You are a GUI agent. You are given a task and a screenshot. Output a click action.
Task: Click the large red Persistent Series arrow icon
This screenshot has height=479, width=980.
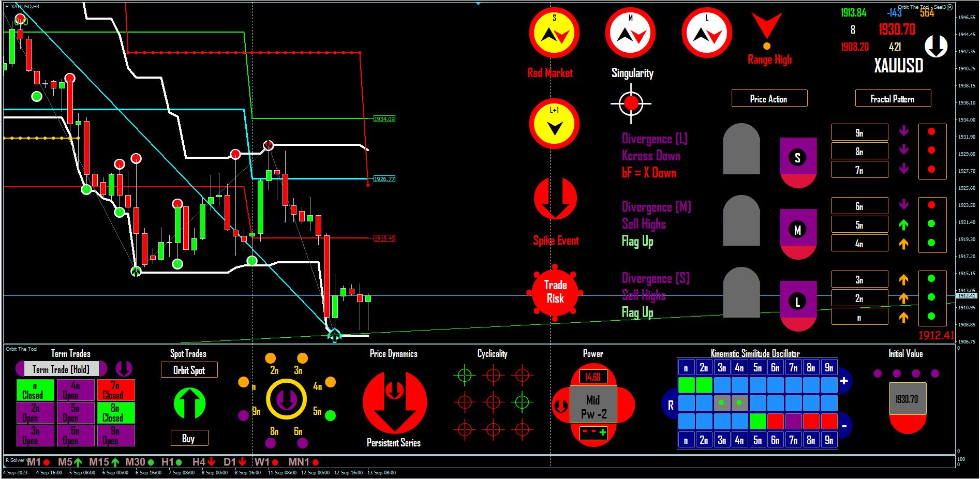(x=395, y=402)
